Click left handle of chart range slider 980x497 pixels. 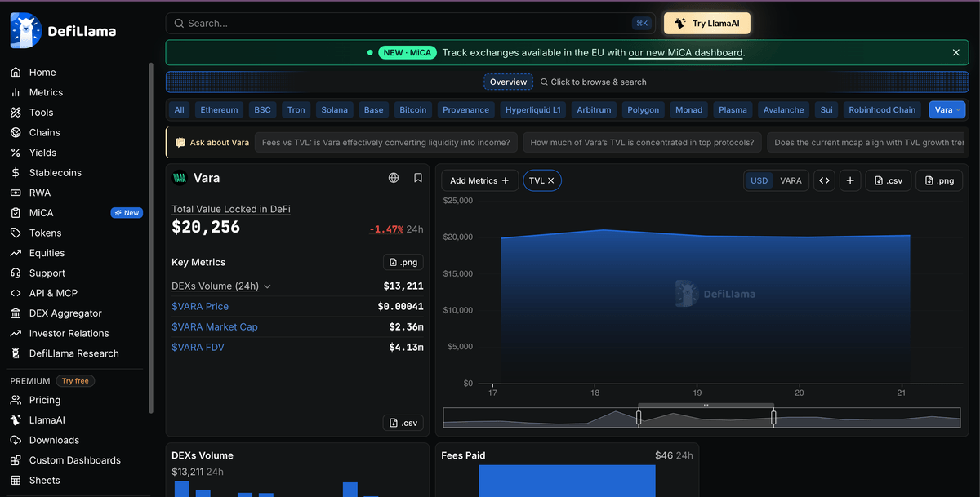coord(639,418)
